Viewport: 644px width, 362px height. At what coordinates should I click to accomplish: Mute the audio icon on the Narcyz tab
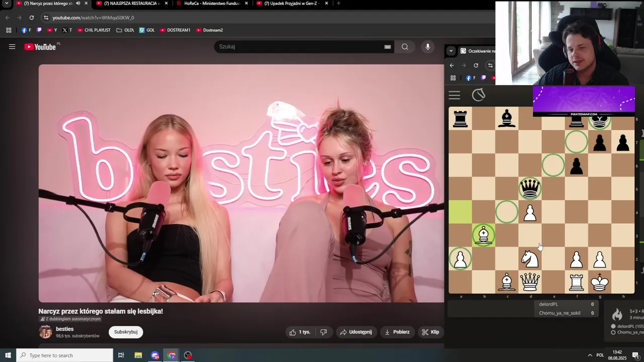pyautogui.click(x=78, y=4)
